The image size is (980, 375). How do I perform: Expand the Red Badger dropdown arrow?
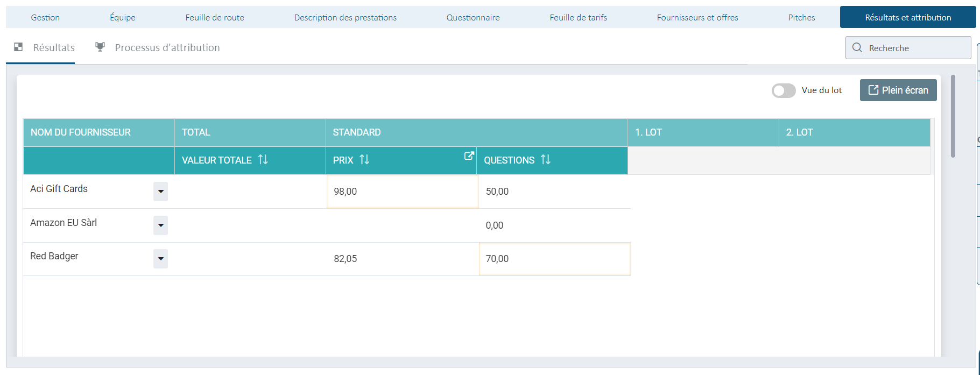pyautogui.click(x=160, y=259)
